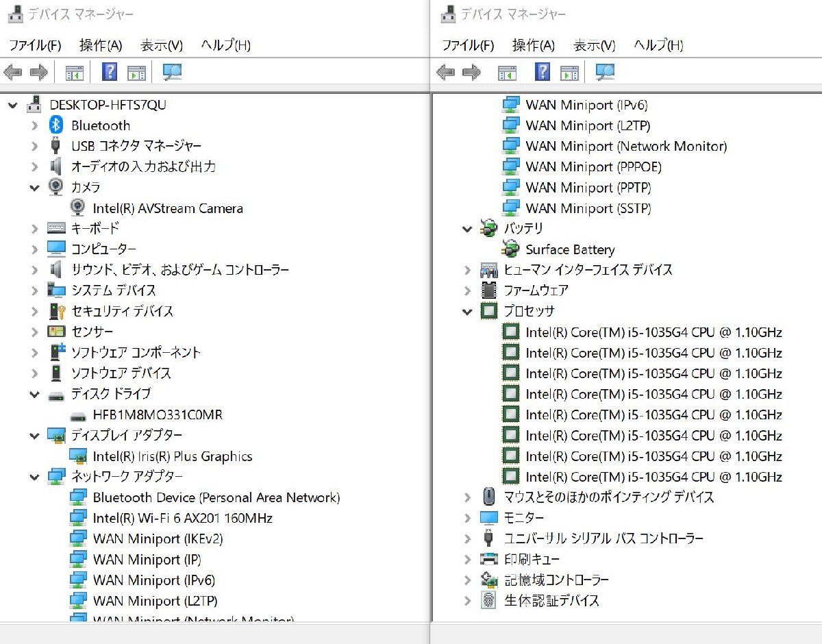
Task: Select WAN Miniport (IP) in left window
Action: coord(147,559)
